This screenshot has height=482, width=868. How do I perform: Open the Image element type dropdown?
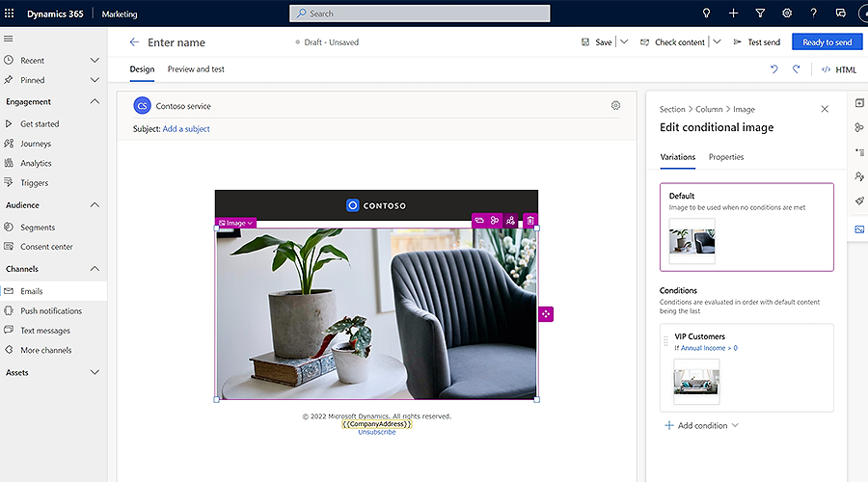236,223
